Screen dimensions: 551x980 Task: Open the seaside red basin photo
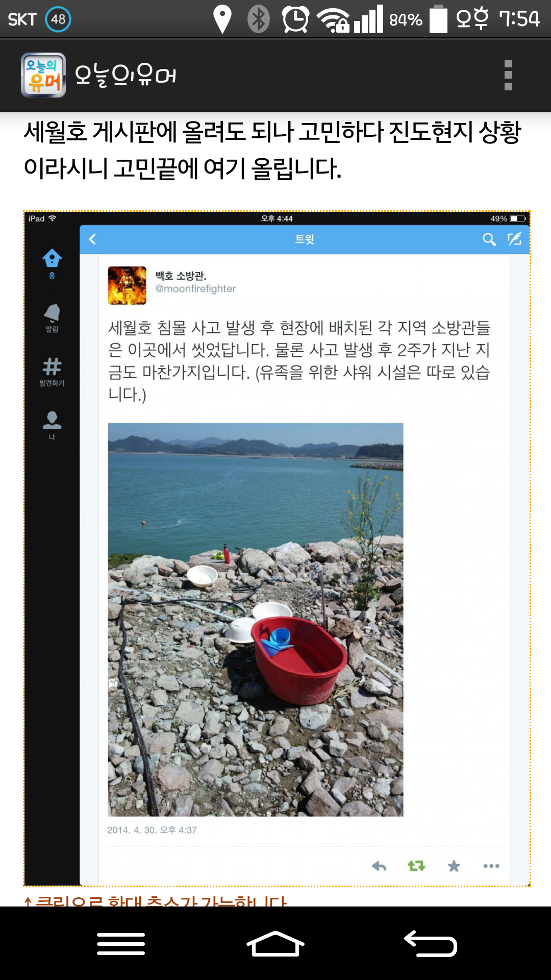256,619
